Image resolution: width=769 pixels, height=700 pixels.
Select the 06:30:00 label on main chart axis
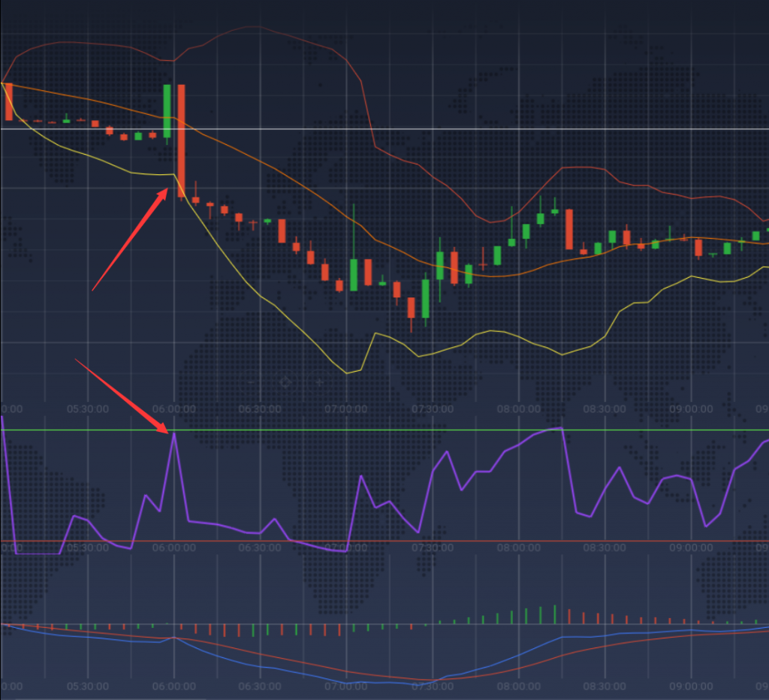[x=260, y=409]
